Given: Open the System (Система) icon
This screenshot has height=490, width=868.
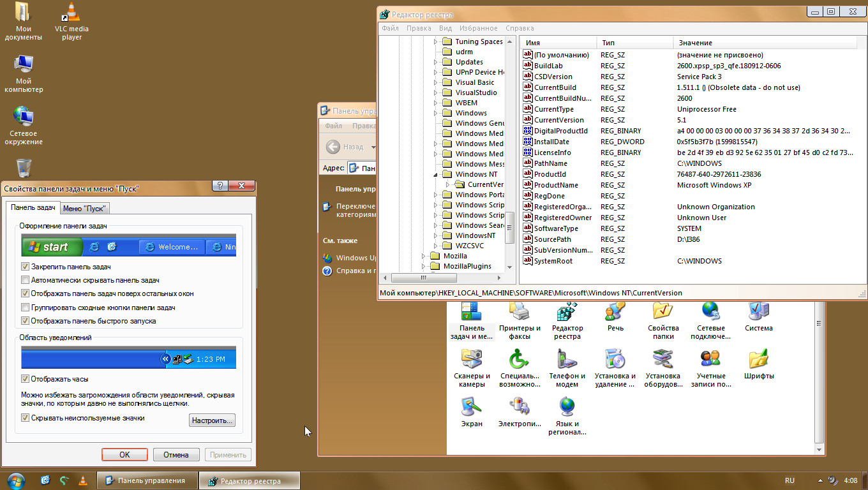Looking at the screenshot, I should [758, 316].
